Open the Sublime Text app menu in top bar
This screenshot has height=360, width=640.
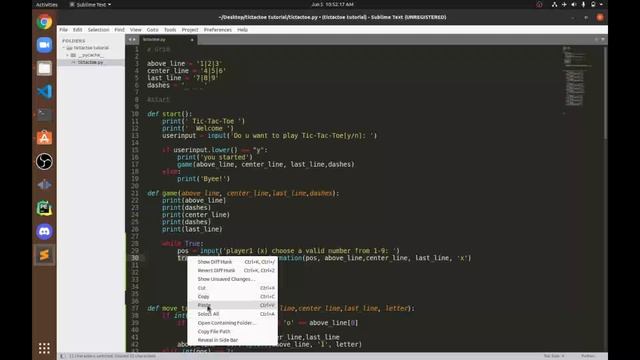pyautogui.click(x=90, y=4)
